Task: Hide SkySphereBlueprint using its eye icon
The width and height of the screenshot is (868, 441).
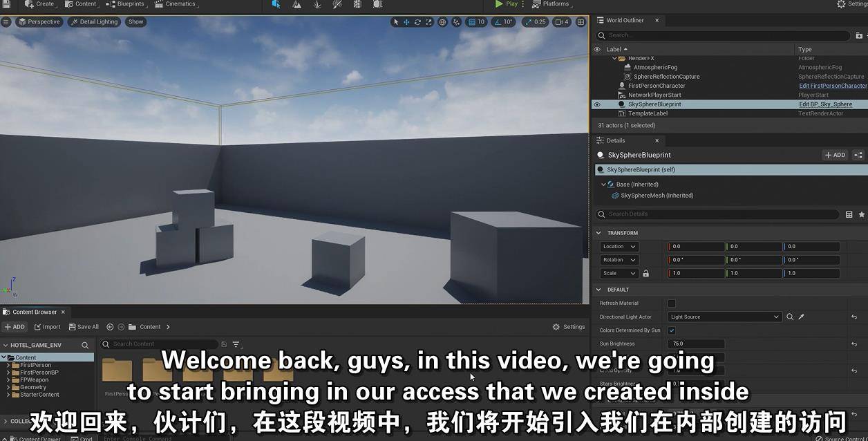Action: pos(597,104)
